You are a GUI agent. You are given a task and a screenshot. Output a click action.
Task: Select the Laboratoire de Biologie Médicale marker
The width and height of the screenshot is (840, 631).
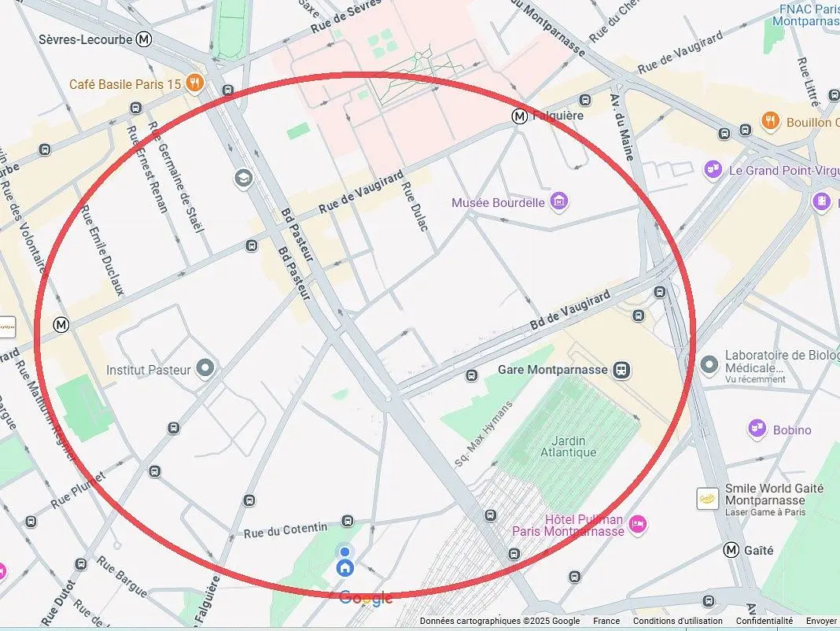click(709, 364)
